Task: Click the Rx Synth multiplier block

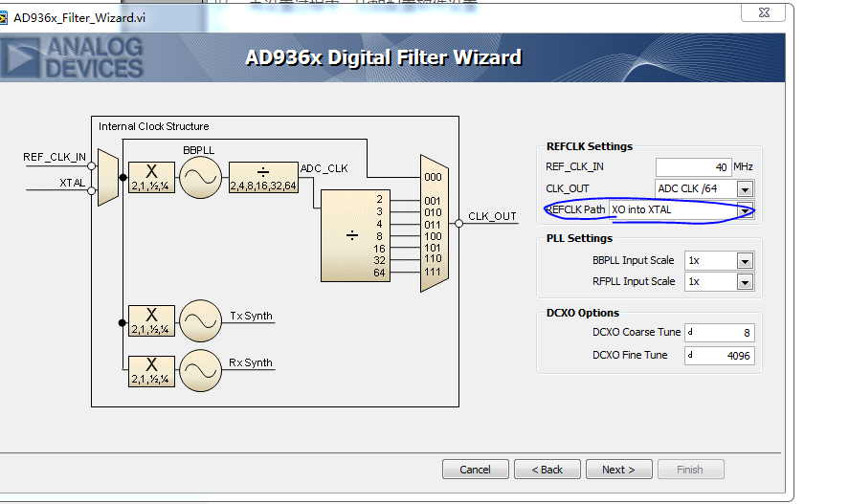Action: pos(151,371)
